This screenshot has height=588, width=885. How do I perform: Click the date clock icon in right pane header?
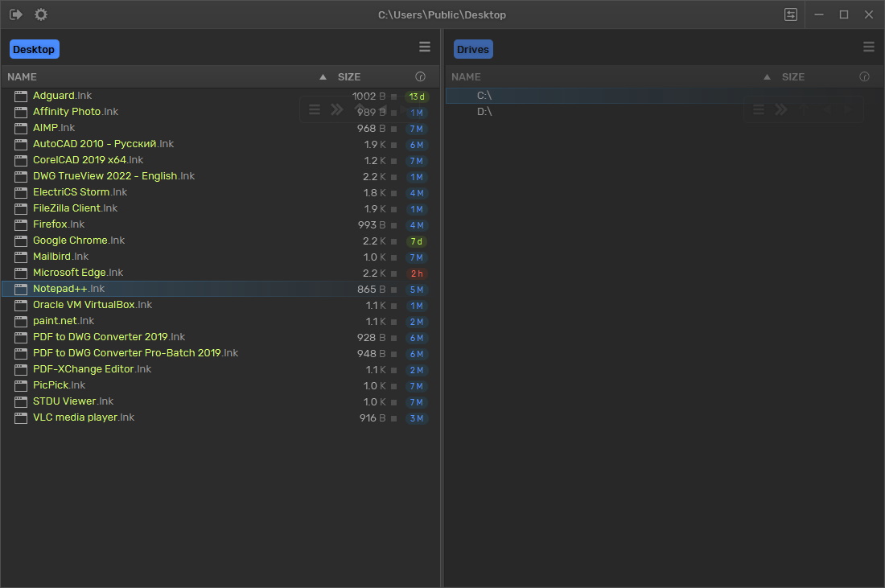(864, 77)
